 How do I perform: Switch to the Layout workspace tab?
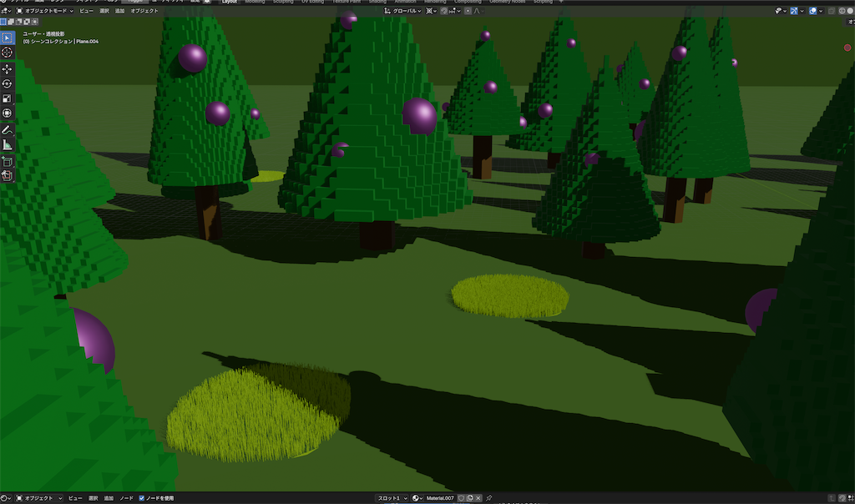230,2
